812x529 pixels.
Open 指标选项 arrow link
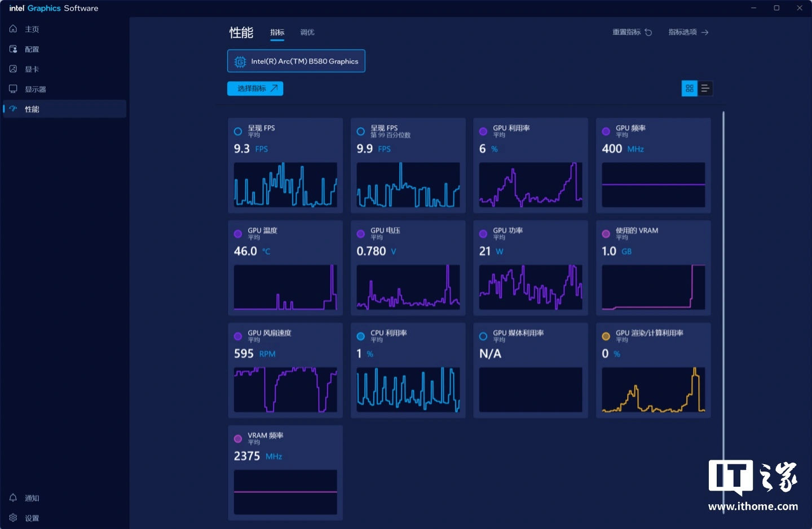tap(688, 32)
